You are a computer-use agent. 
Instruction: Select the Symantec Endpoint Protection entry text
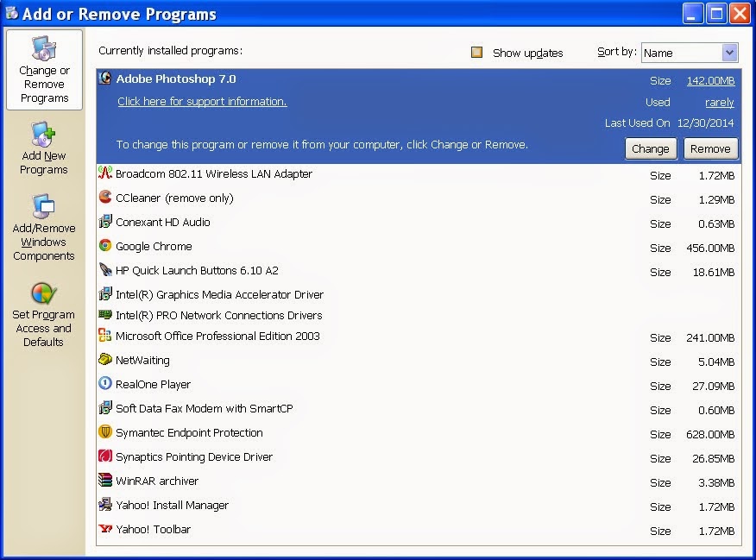tap(189, 433)
